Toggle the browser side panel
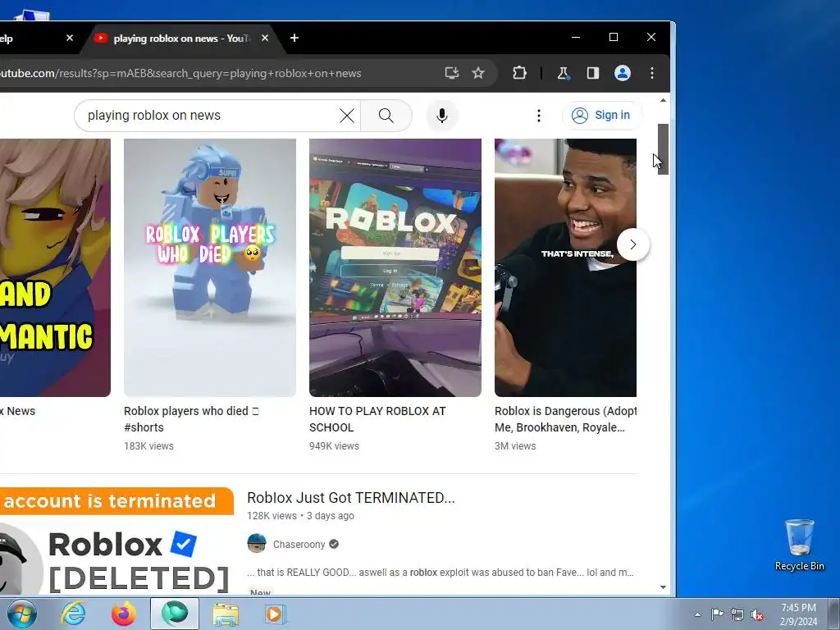 (x=592, y=73)
